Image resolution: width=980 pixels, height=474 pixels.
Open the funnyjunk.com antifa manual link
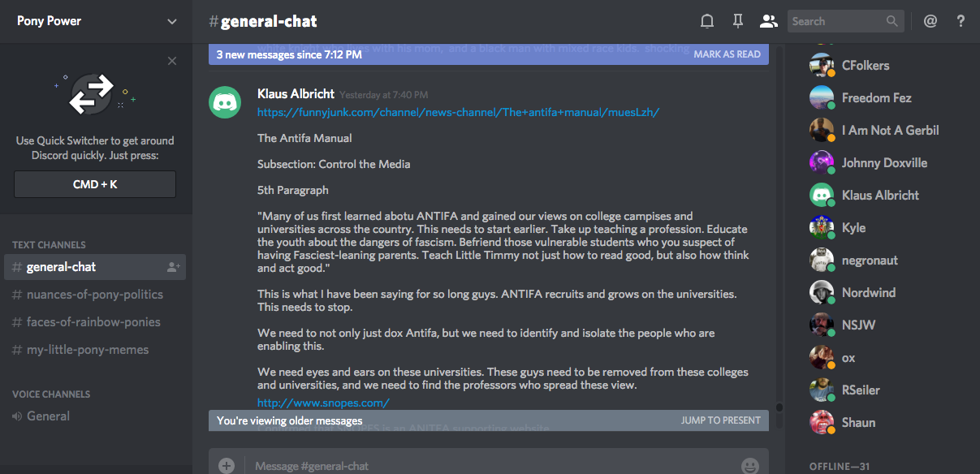click(458, 112)
